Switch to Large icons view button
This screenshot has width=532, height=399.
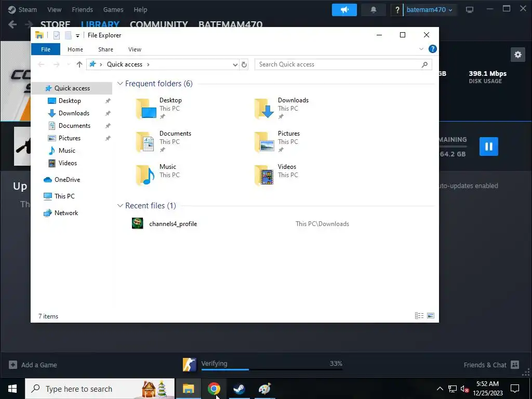(431, 316)
